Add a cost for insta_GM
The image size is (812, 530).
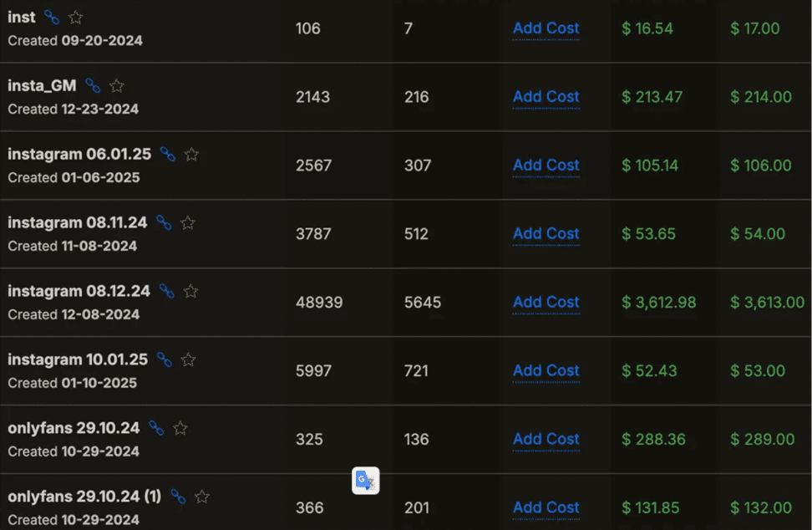click(x=546, y=97)
